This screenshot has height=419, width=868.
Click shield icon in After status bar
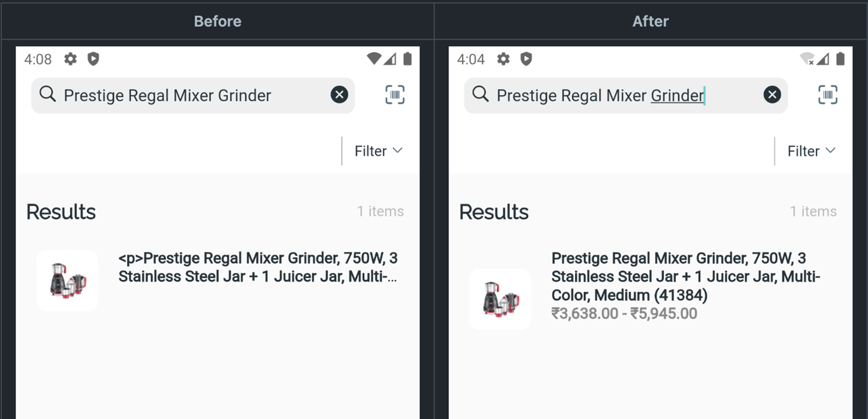526,59
